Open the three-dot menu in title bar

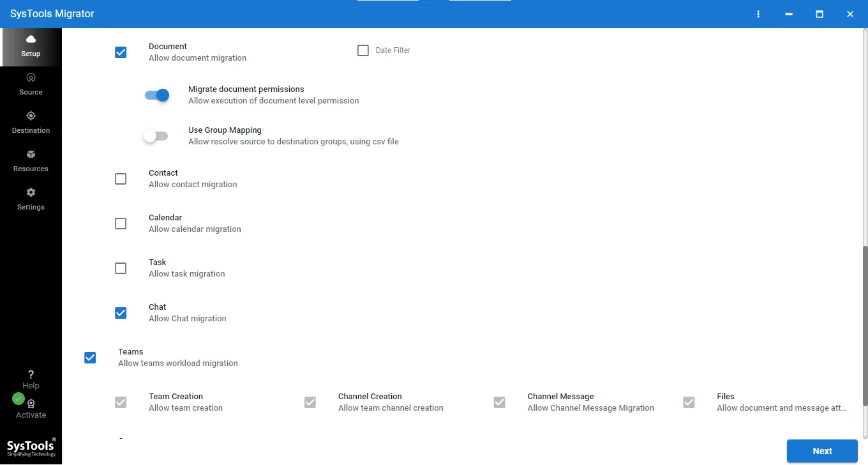tap(758, 14)
